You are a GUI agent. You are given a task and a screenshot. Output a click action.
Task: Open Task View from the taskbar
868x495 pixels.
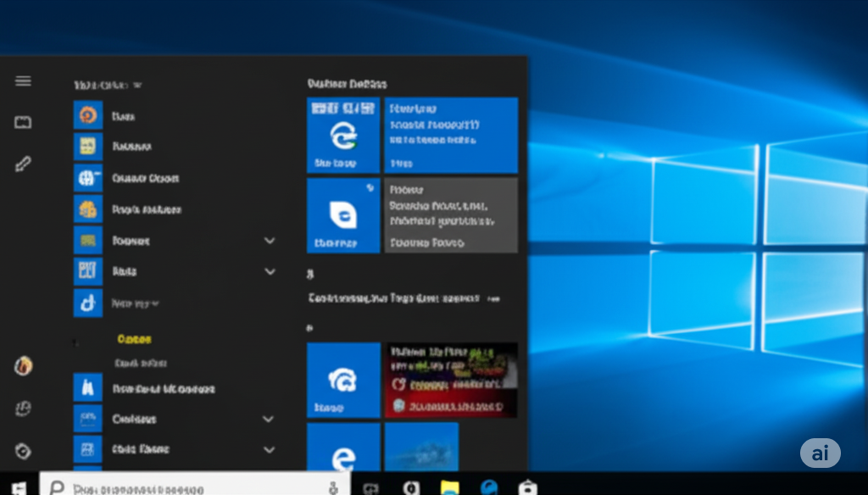(371, 488)
